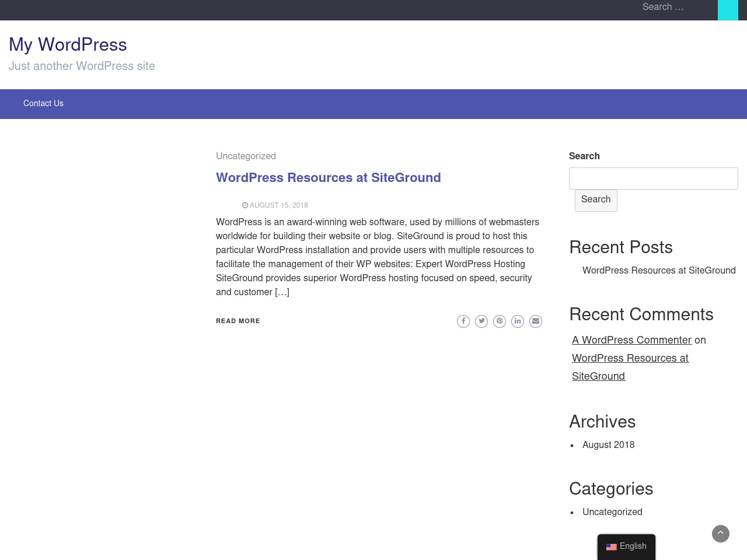
Task: Click the READ MORE link
Action: click(238, 321)
